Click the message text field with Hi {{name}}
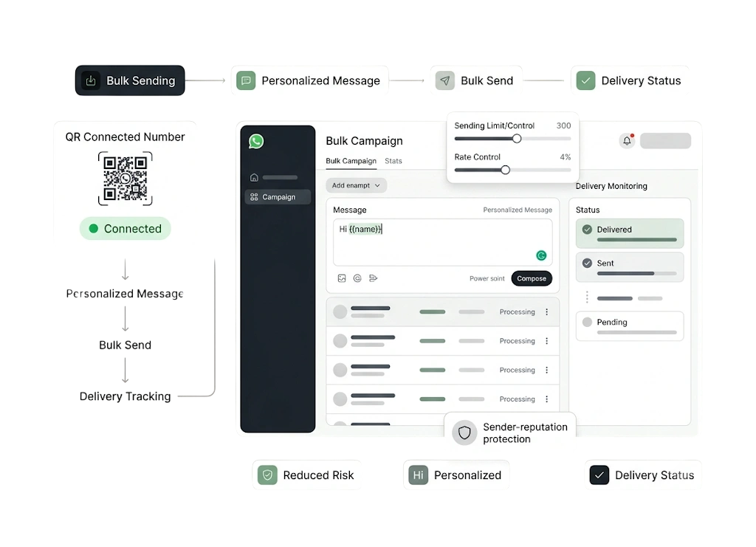This screenshot has height=547, width=756. pyautogui.click(x=443, y=242)
